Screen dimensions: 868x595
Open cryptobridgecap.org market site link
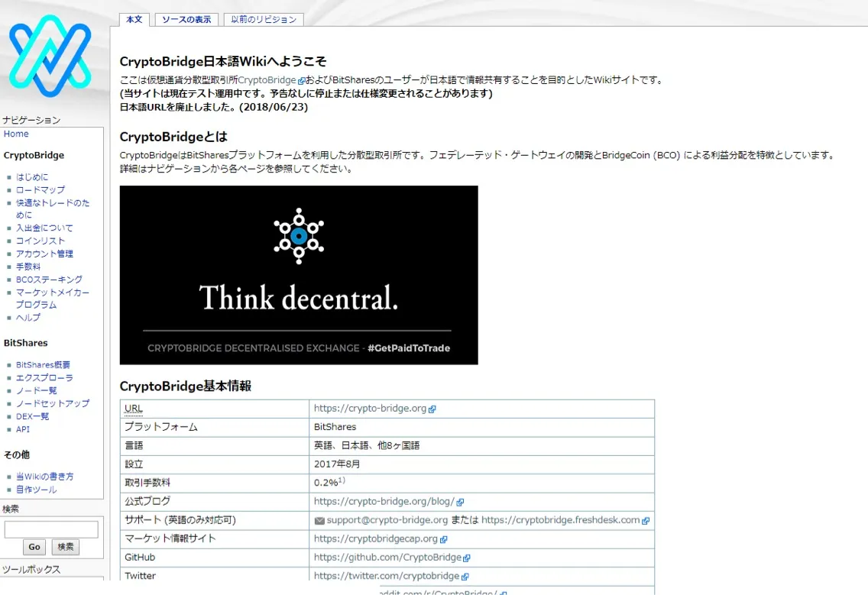point(375,538)
